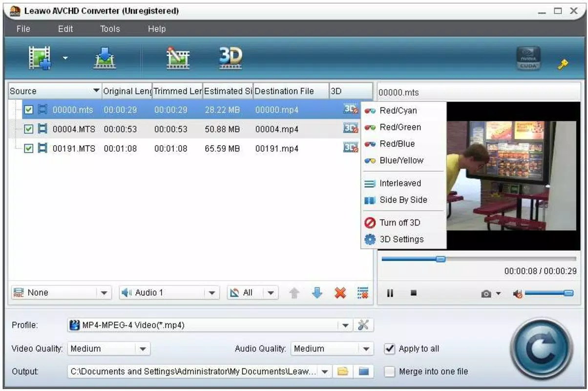
Task: Click the pause playback button
Action: 390,293
